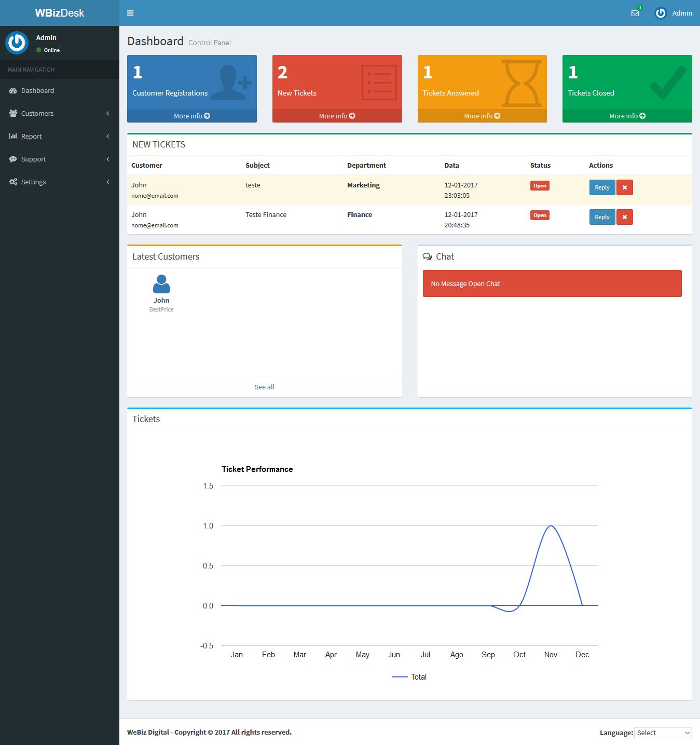Toggle the Total series in chart legend
This screenshot has width=700, height=745.
(410, 677)
